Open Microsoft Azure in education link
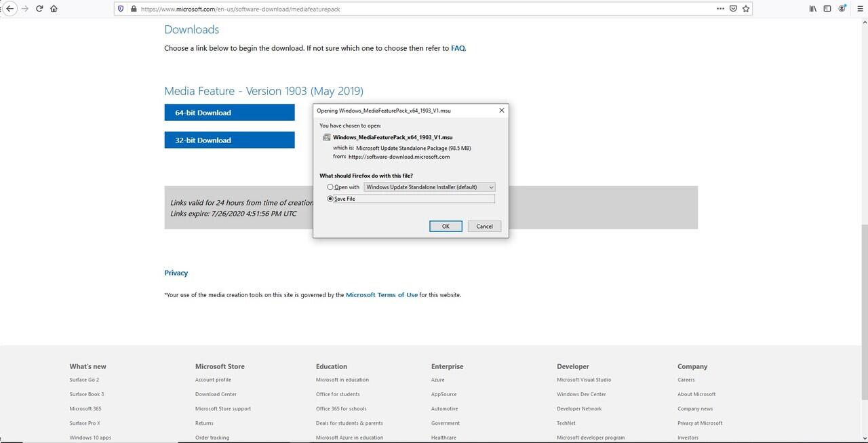Screen dimensions: 868x443 (349, 438)
